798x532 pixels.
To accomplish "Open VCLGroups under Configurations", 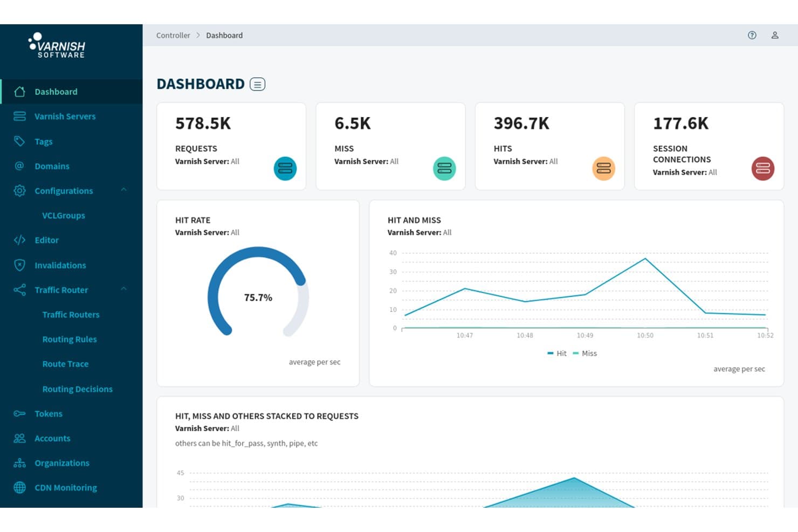I will tap(64, 216).
